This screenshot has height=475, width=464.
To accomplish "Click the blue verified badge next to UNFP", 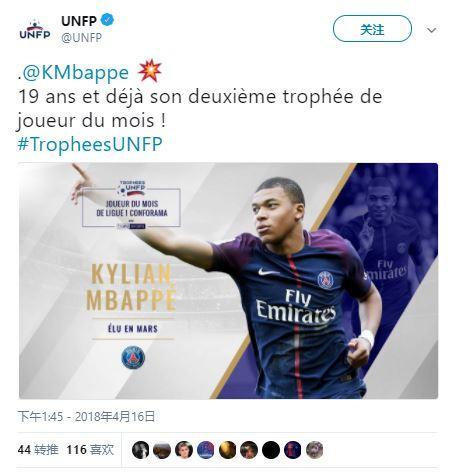I will coord(107,20).
